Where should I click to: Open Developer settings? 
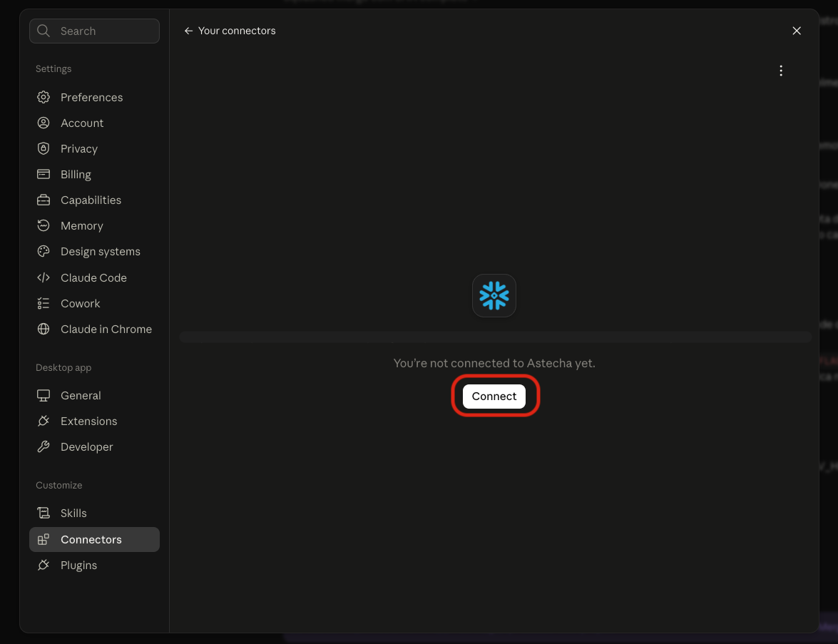[x=94, y=446]
